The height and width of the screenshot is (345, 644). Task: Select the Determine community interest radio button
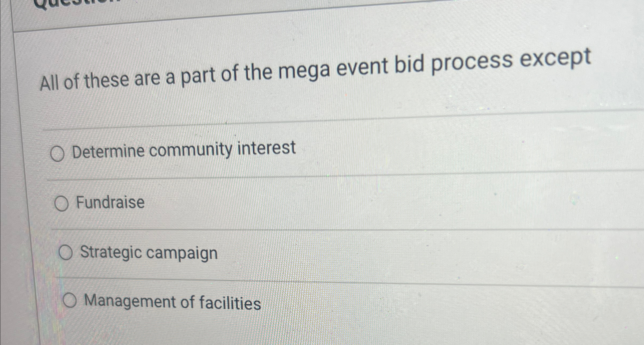57,154
